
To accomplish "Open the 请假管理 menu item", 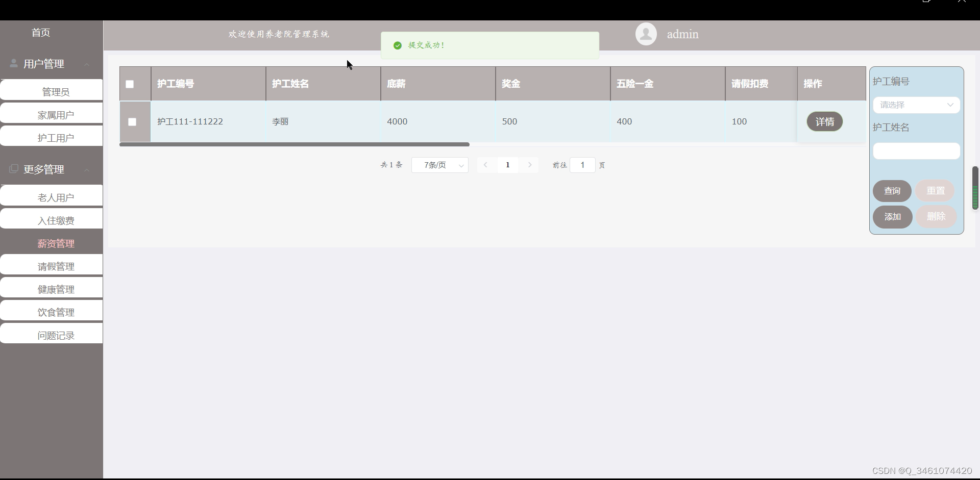I will [x=52, y=265].
